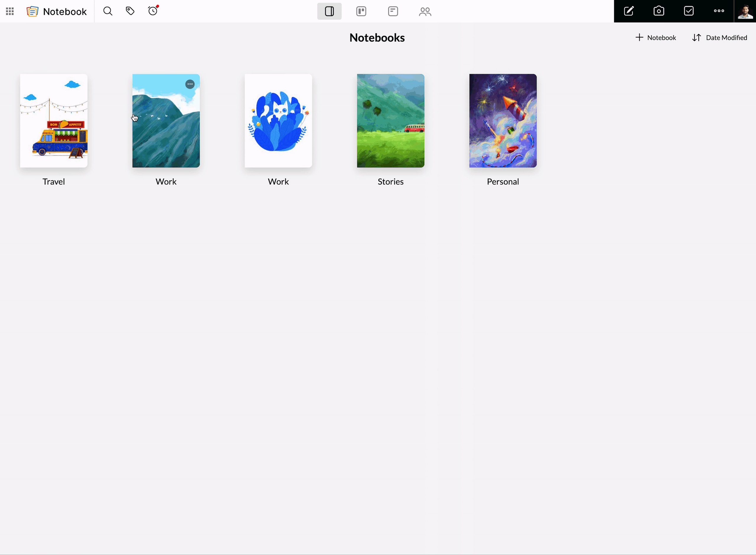Open reminders alarm clock icon

coord(153,11)
